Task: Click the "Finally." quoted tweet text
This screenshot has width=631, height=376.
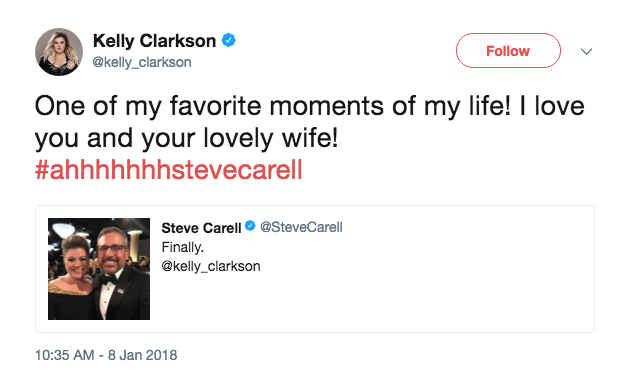Action: 183,247
